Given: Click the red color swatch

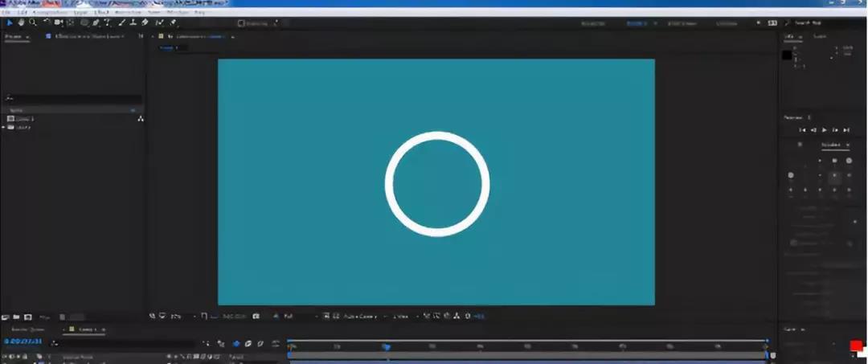Looking at the screenshot, I should pyautogui.click(x=855, y=346).
